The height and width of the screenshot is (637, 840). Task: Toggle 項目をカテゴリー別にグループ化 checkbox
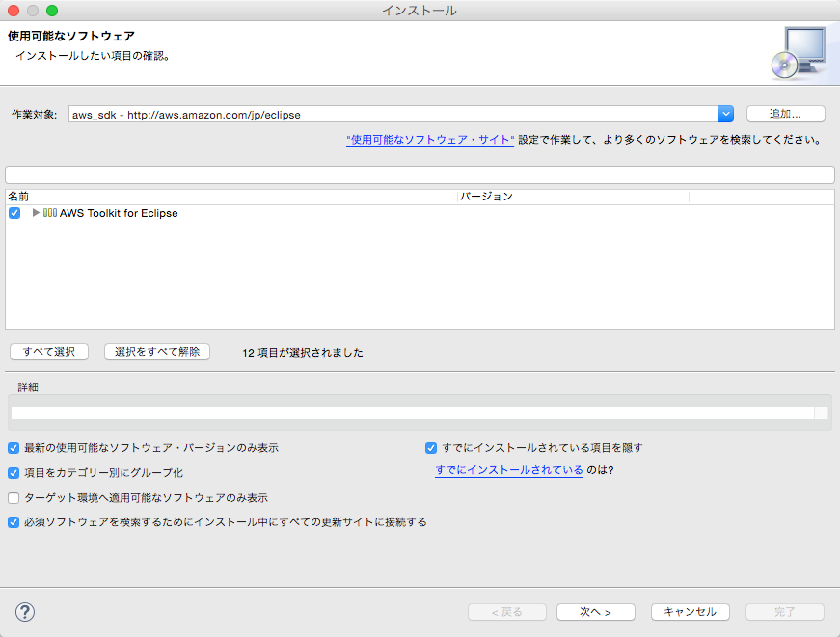point(14,473)
